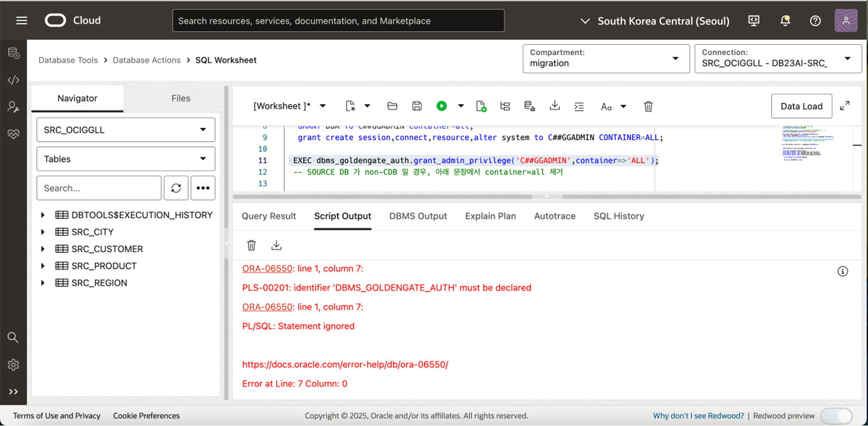Expand the DBTOOLS$EXECUTION_HISTORY table node
868x426 pixels.
(43, 215)
